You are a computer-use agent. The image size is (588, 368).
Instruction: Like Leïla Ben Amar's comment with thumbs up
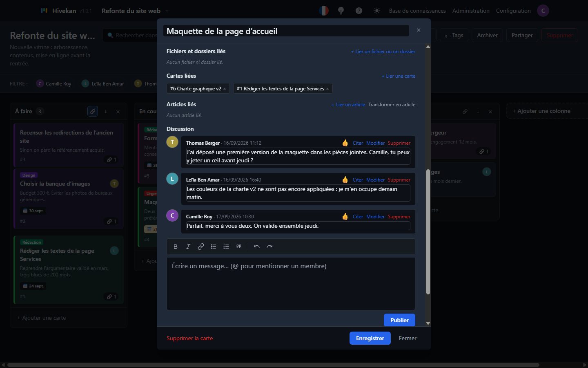tap(345, 180)
